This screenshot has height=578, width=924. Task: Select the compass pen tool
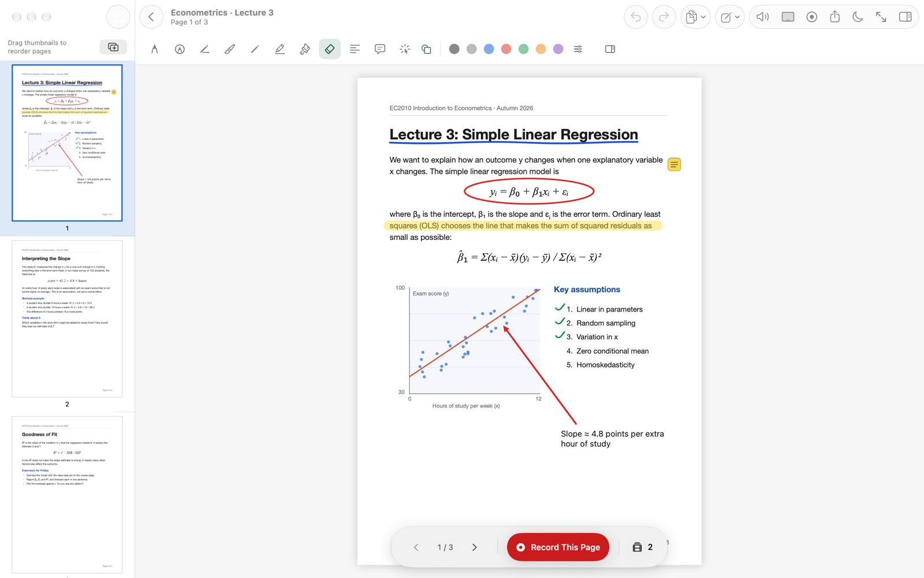pyautogui.click(x=155, y=49)
